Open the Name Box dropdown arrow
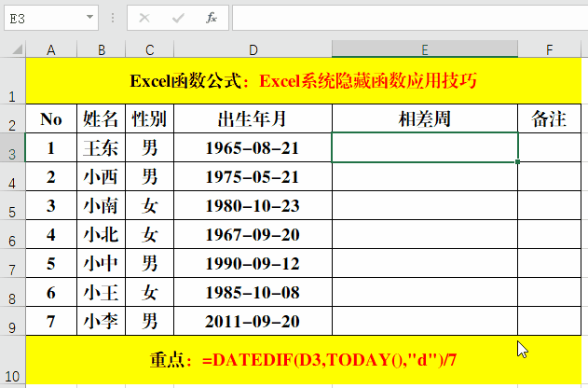588x388 pixels. click(x=89, y=17)
